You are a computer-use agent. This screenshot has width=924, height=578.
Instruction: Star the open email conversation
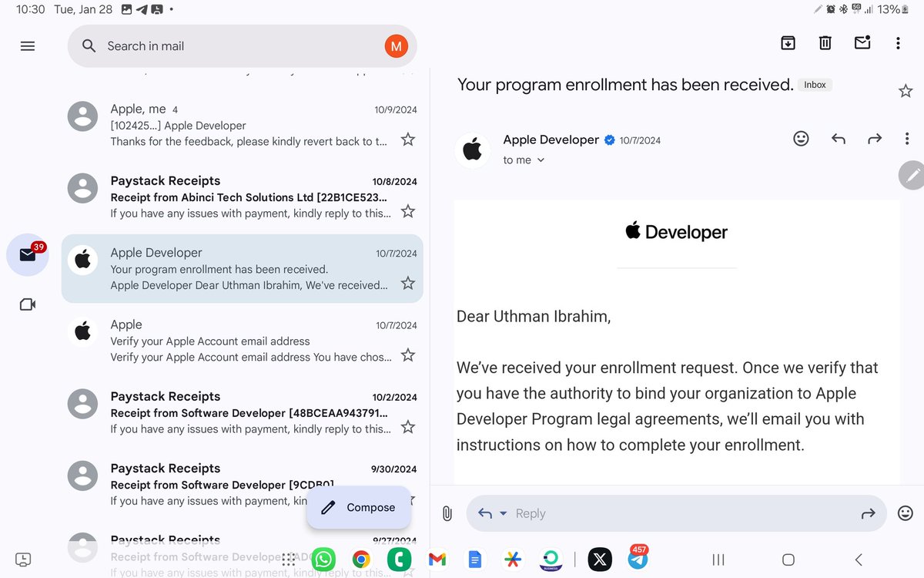(x=906, y=92)
